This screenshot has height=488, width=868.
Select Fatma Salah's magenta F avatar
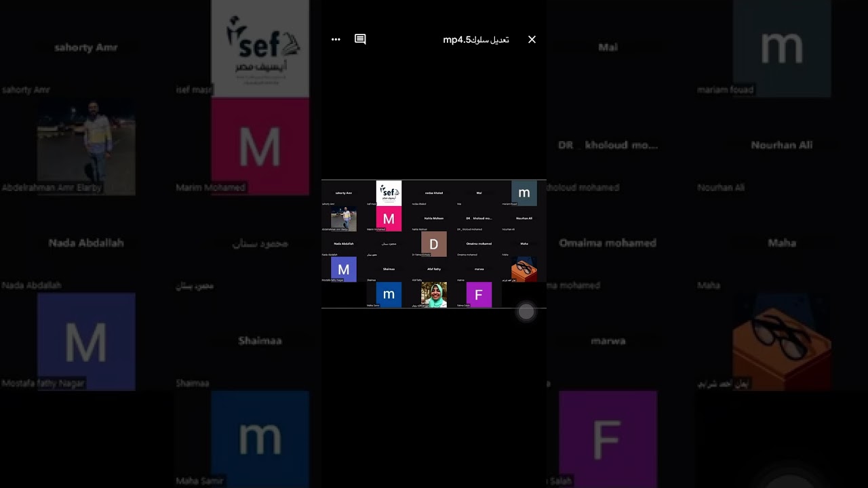click(x=479, y=295)
